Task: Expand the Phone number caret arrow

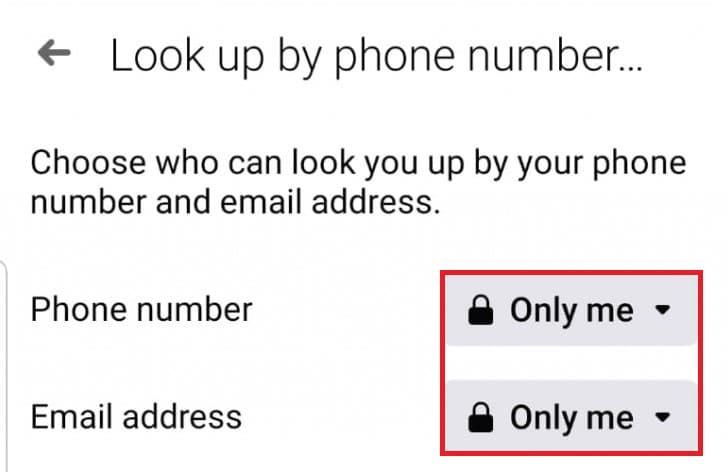Action: pyautogui.click(x=662, y=312)
